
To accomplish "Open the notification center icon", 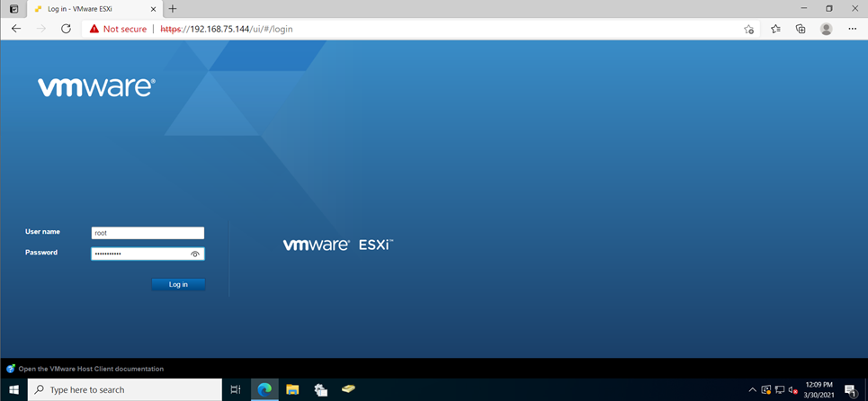I will pos(851,389).
